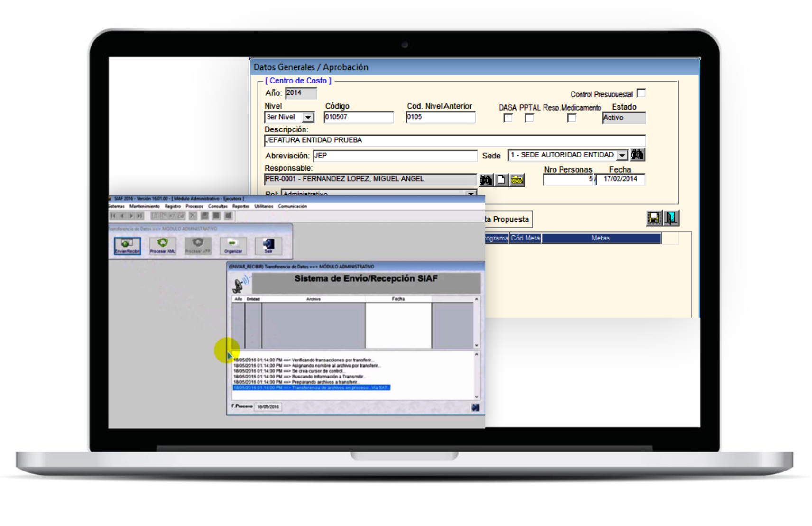Open the Sede dropdown arrow
The image size is (812, 526).
pyautogui.click(x=622, y=155)
